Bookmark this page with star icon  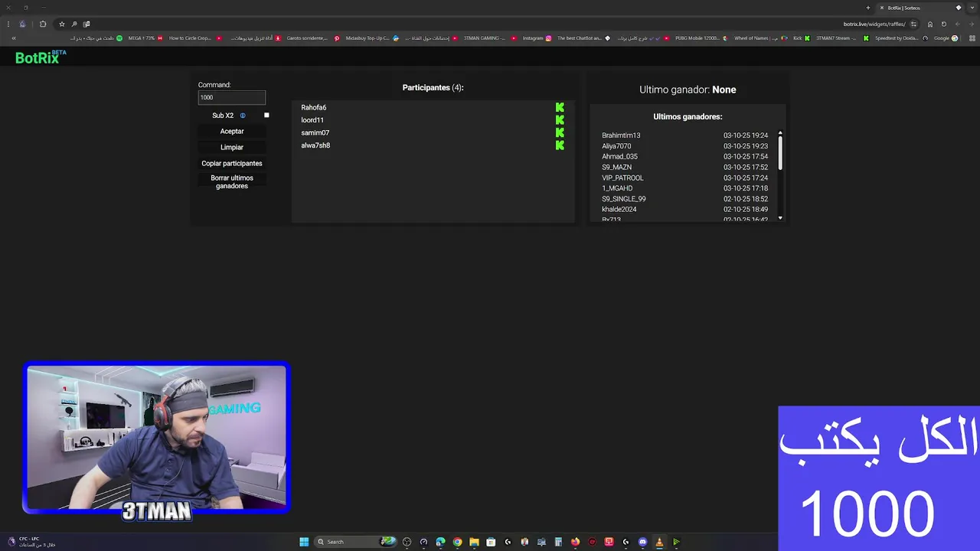(x=62, y=24)
